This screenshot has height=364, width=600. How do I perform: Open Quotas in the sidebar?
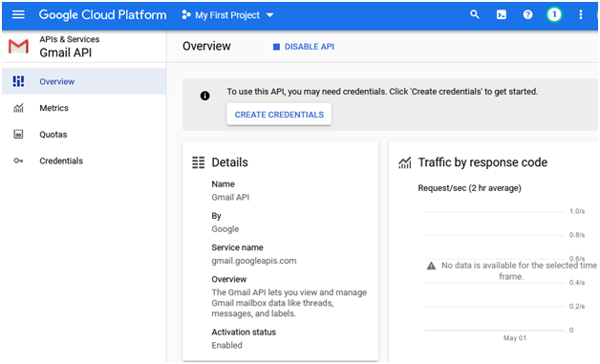84,135
